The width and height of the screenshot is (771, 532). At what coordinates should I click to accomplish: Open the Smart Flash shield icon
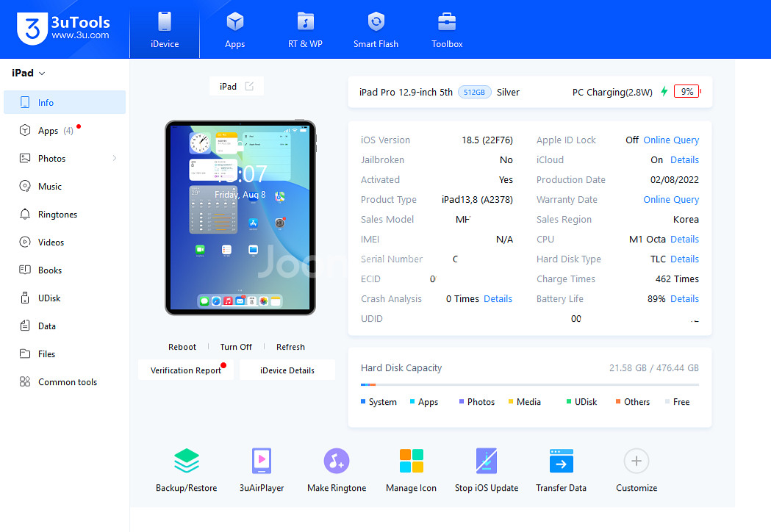pos(376,21)
